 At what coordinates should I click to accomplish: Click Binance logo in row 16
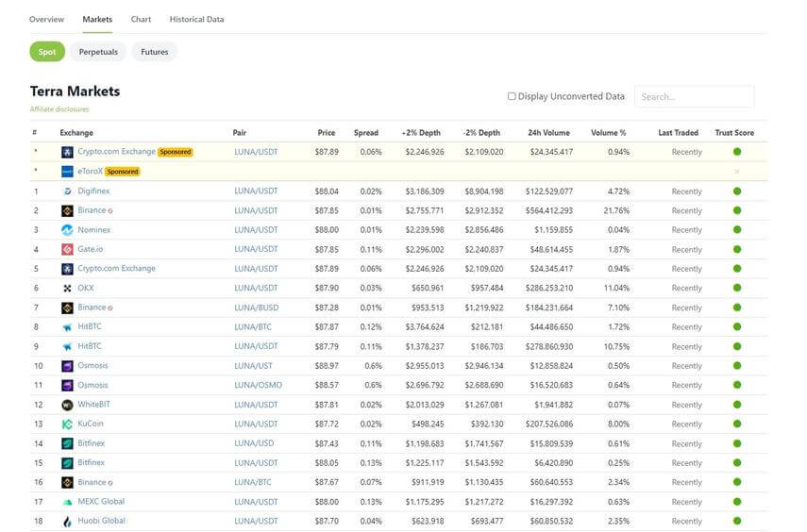coord(67,483)
